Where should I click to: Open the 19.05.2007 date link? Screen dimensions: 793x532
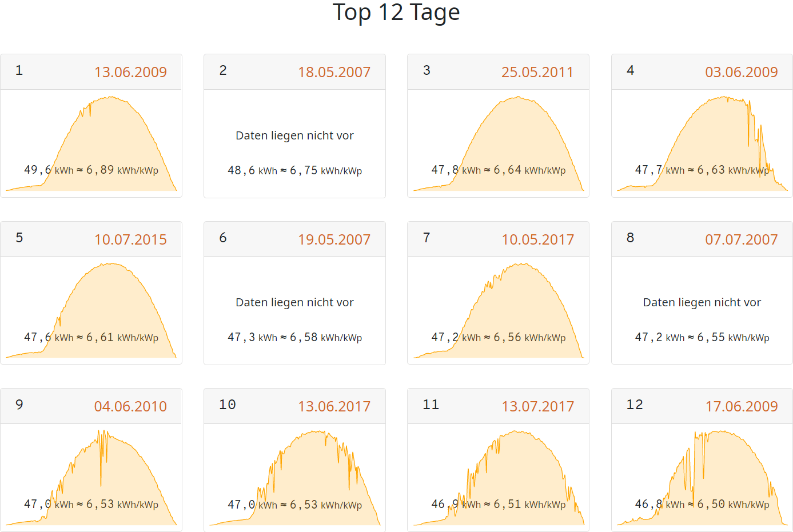click(334, 239)
